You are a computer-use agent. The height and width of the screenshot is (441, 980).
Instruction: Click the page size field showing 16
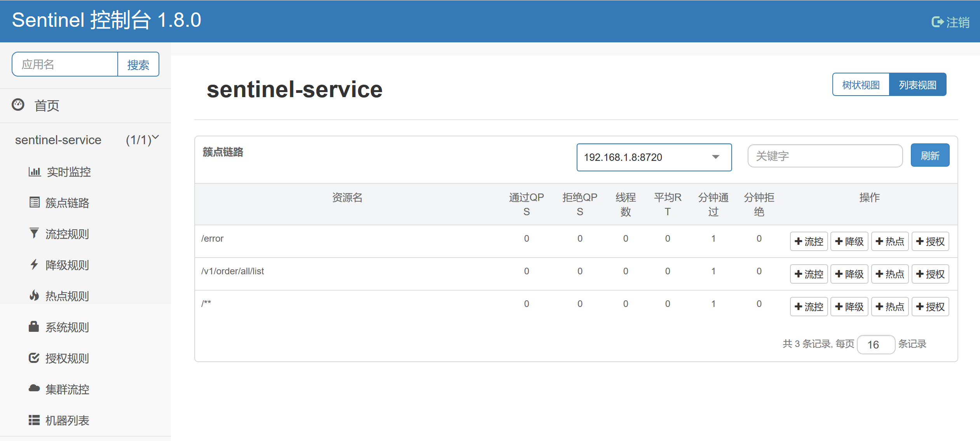[x=875, y=345]
